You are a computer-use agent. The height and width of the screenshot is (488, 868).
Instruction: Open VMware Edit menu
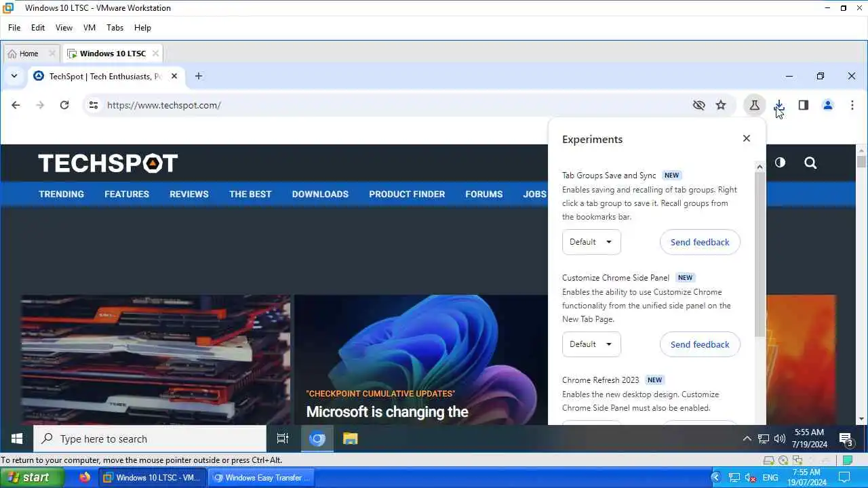(x=38, y=28)
